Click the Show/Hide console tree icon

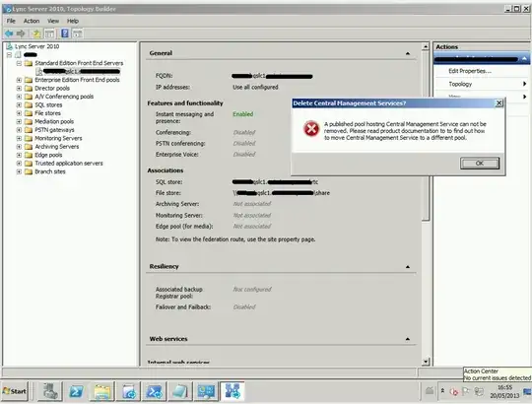(49, 34)
